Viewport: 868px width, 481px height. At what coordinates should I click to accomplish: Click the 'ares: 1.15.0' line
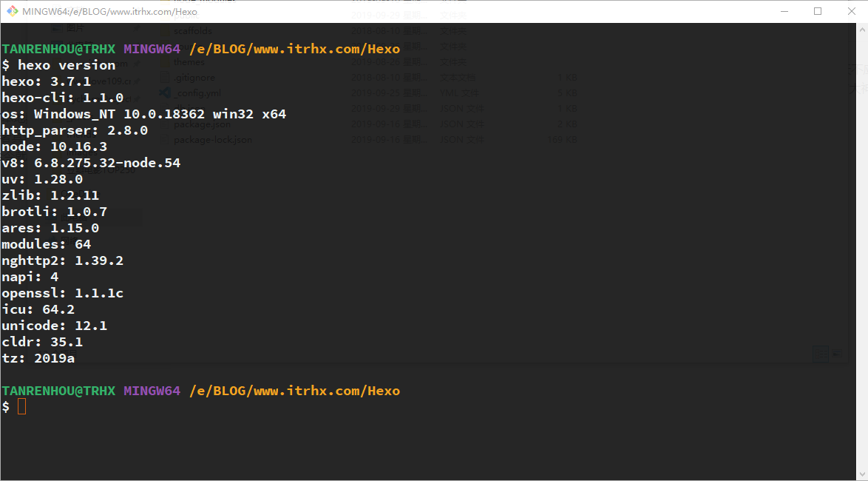[x=50, y=229]
